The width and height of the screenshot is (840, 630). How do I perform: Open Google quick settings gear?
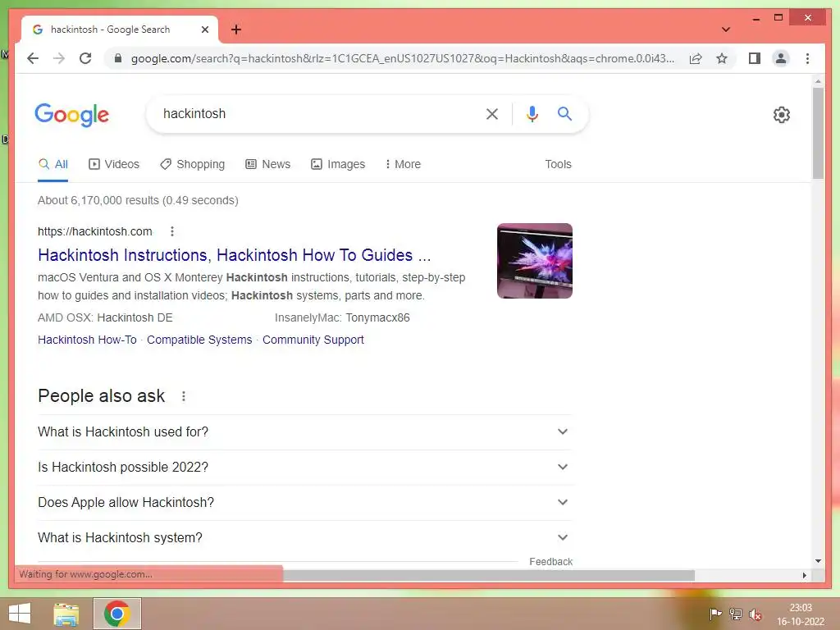781,115
